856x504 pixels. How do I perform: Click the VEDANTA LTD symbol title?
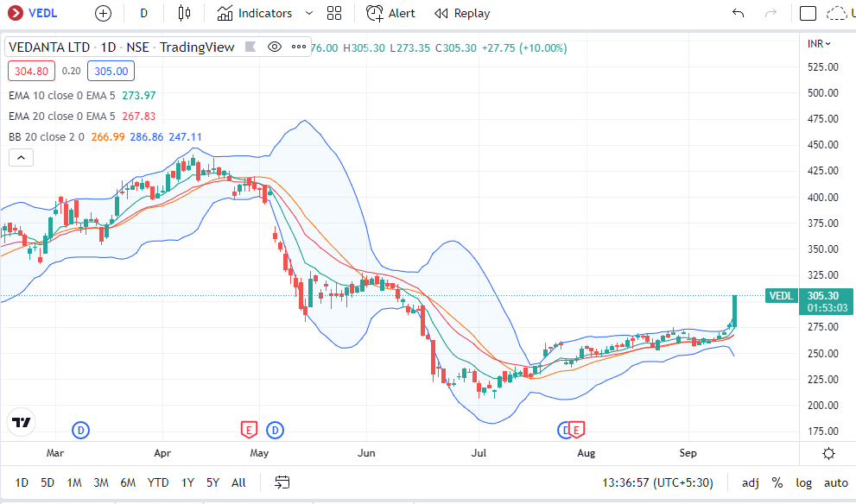[49, 47]
